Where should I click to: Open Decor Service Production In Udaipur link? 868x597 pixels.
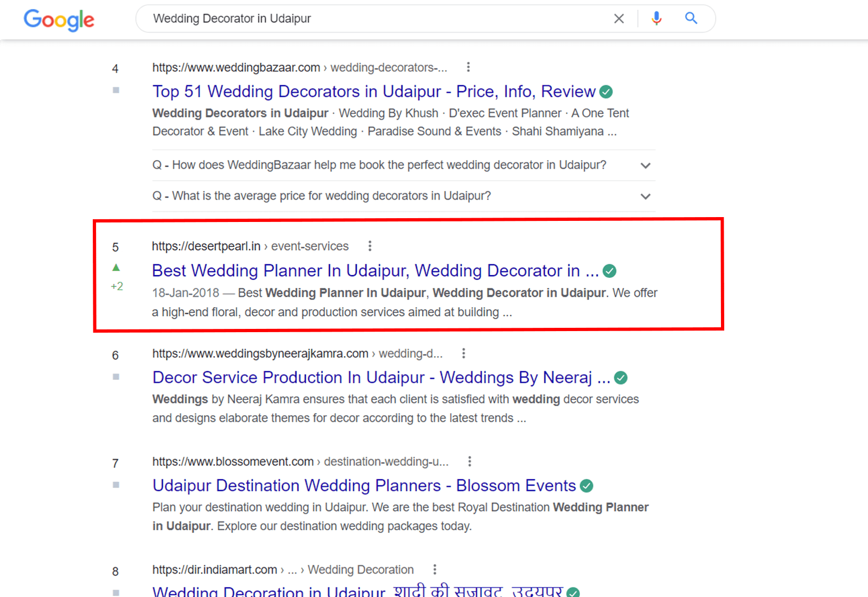tap(381, 377)
